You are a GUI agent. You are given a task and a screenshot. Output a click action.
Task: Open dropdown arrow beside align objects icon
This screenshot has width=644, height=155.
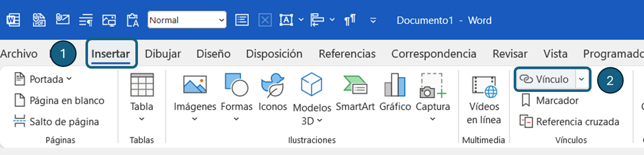tap(332, 20)
